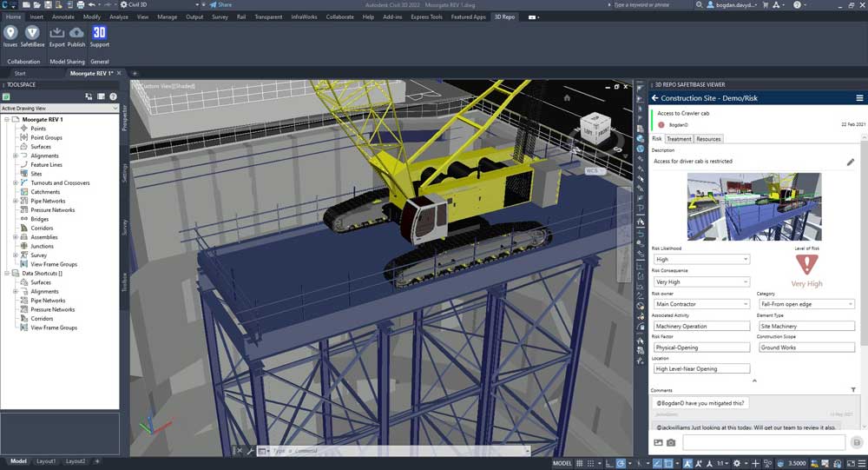Expand the Alignments node under Moorgate REV 1
868x470 pixels.
pos(15,156)
